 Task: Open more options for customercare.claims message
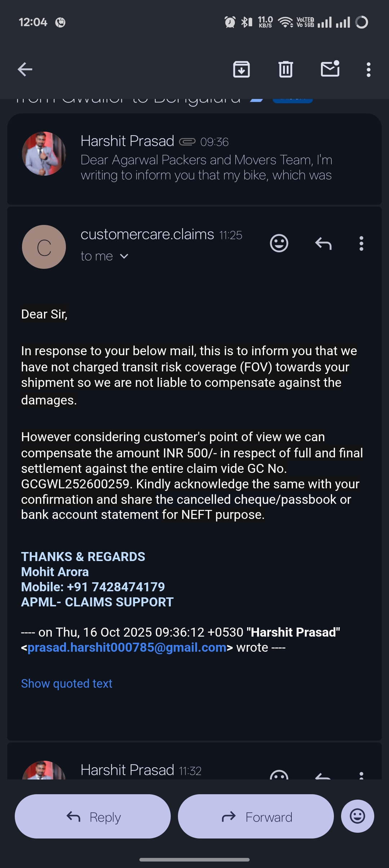(361, 244)
